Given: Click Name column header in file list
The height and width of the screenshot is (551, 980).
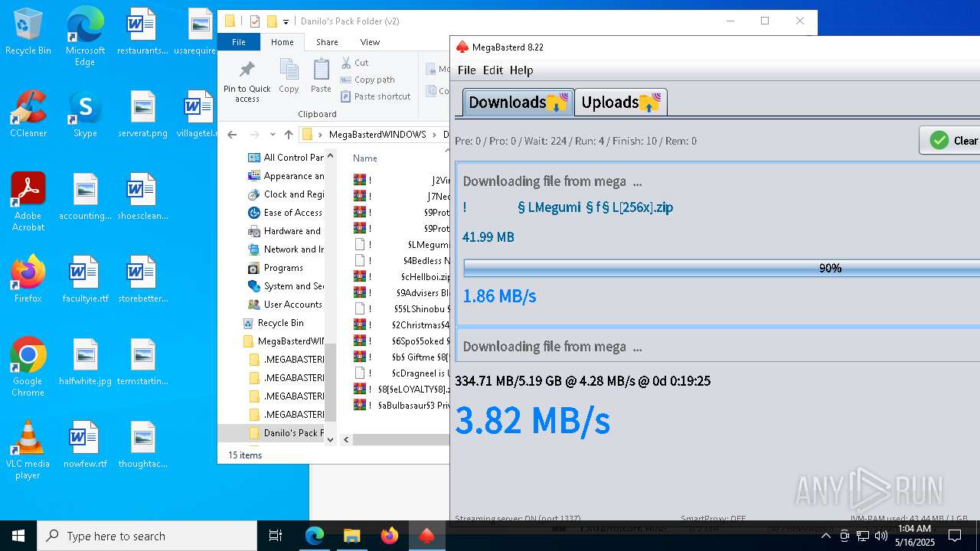Looking at the screenshot, I should [365, 158].
